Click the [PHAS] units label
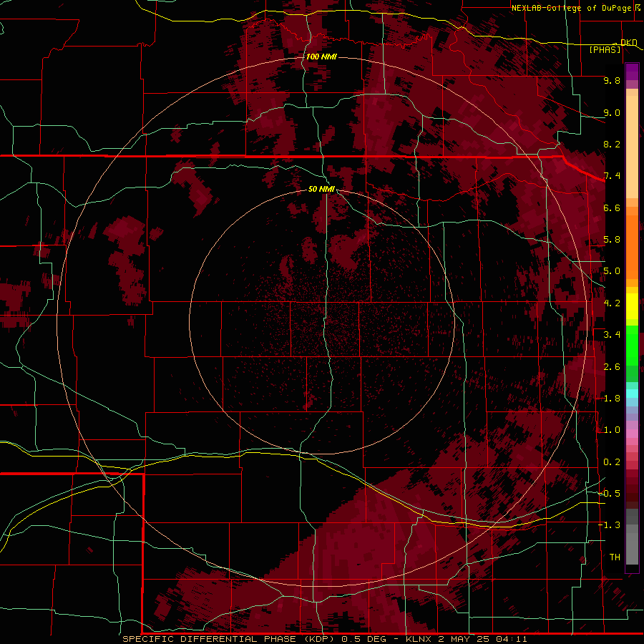Viewport: 644px width, 644px height. 605,50
